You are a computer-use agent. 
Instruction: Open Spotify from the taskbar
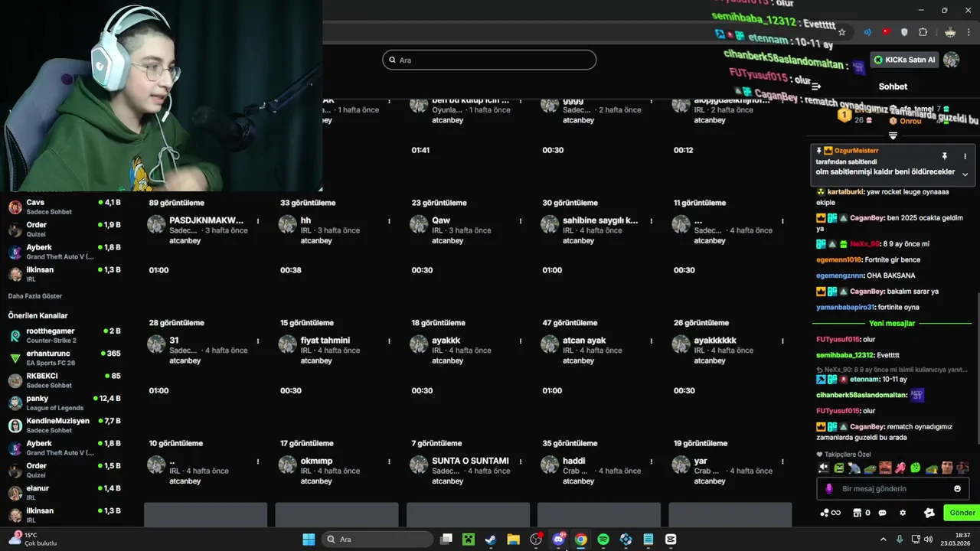coord(603,540)
